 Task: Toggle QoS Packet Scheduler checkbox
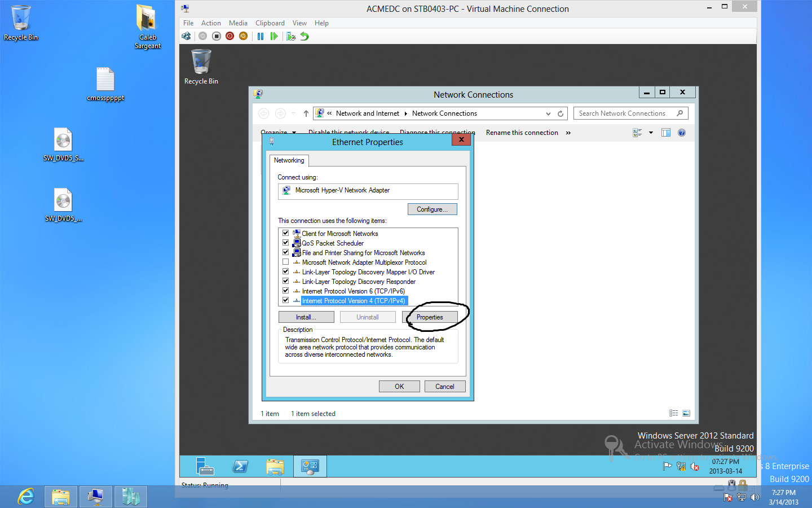(x=285, y=243)
